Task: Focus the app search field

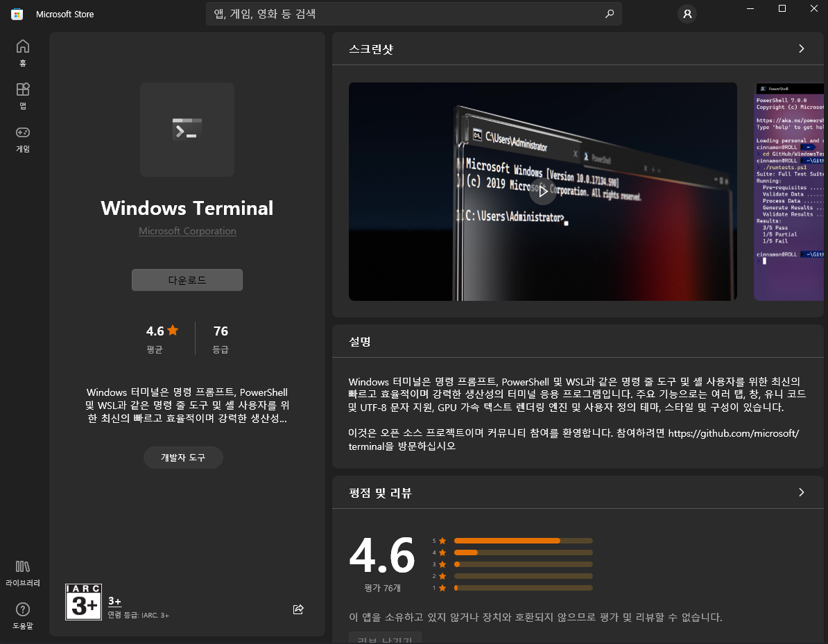Action: pos(413,14)
